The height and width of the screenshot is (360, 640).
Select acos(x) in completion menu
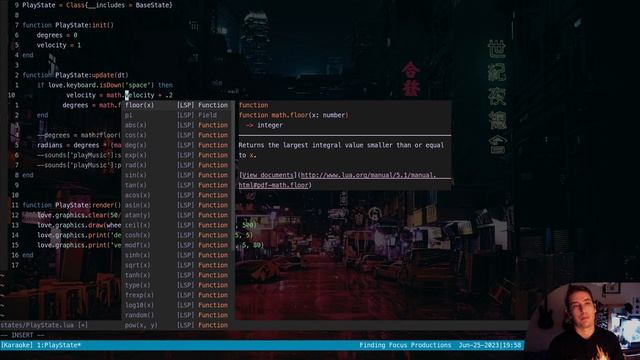tap(178, 195)
